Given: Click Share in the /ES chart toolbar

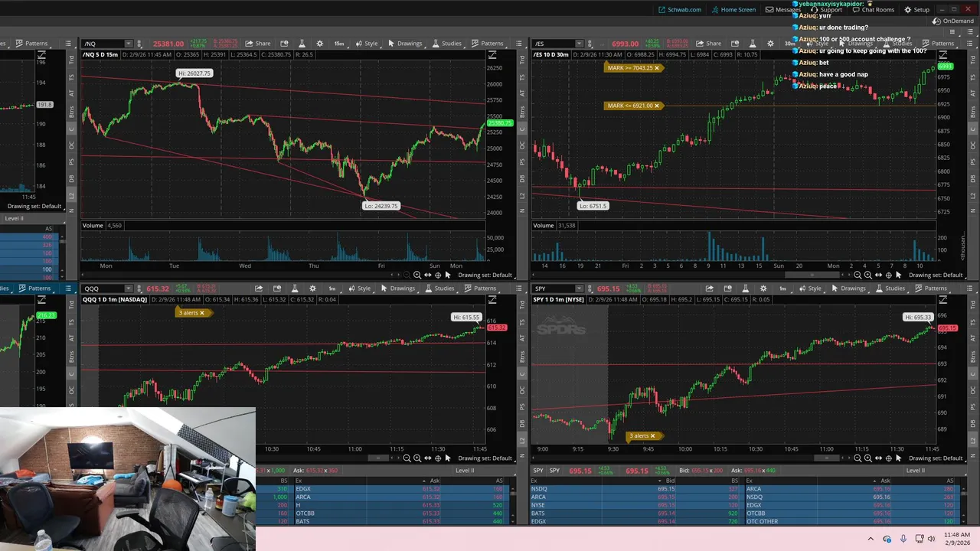Looking at the screenshot, I should (709, 44).
